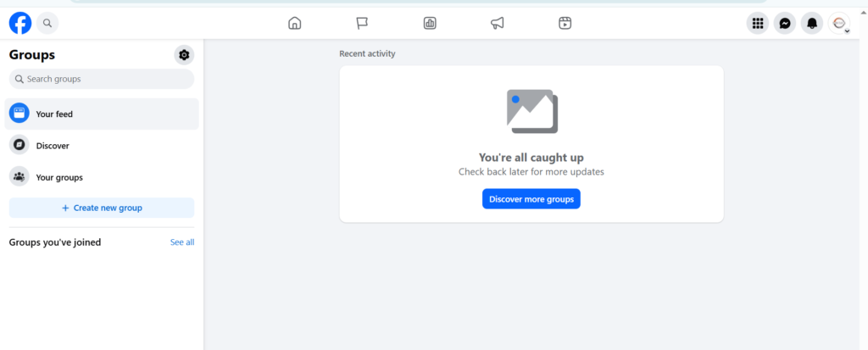The width and height of the screenshot is (868, 350).
Task: Open Messenger chats
Action: (x=785, y=24)
